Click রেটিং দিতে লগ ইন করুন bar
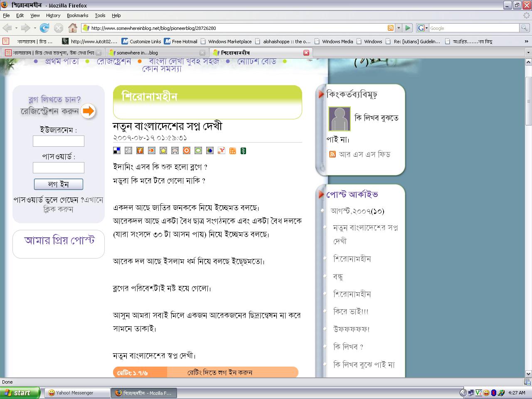 coord(220,372)
